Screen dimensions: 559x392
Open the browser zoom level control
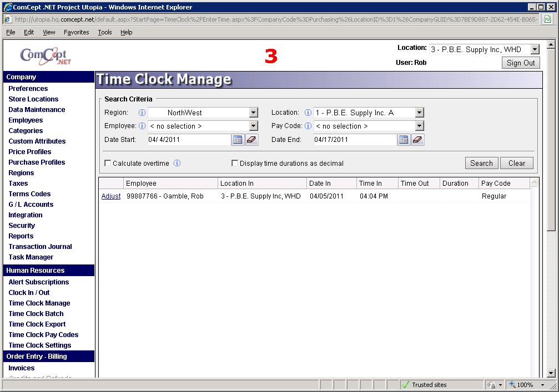pos(525,385)
